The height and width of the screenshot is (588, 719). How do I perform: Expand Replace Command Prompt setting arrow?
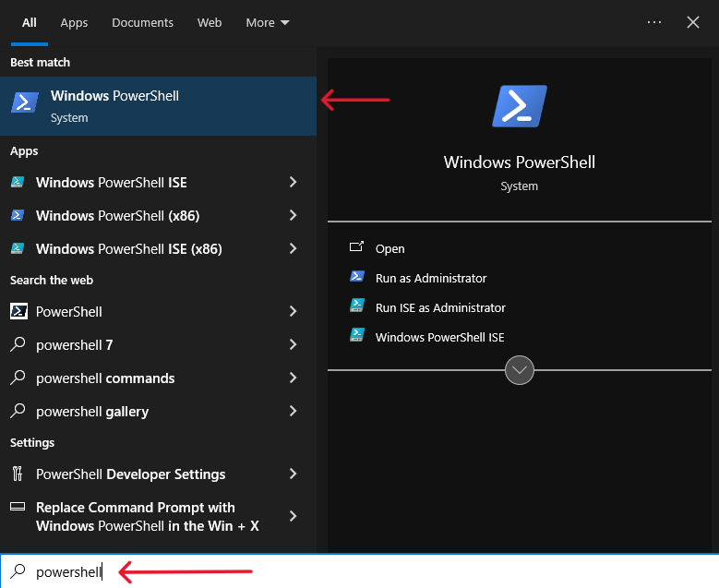tap(293, 516)
